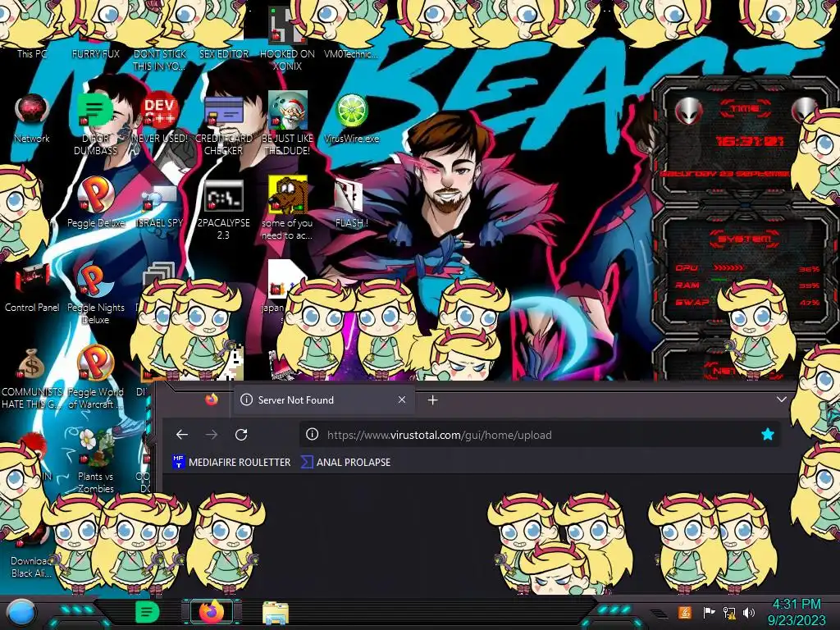Click the SYSTEM widget CPU meter
Viewport: 840px width, 630px height.
pyautogui.click(x=747, y=268)
